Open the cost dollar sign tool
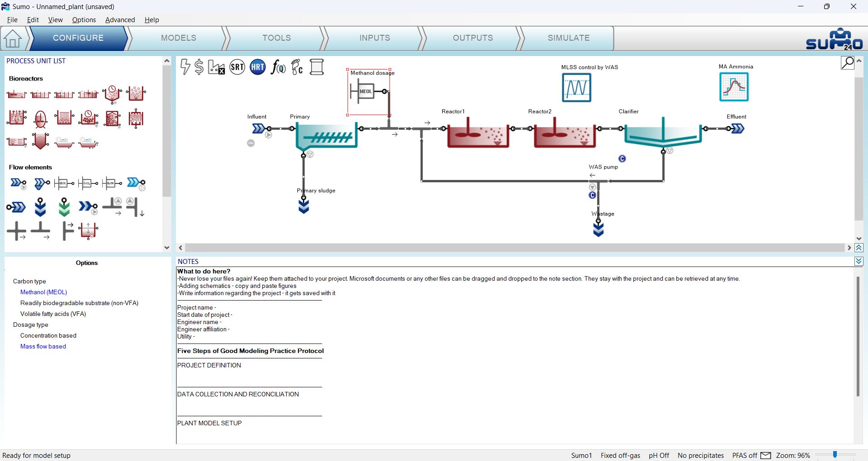Screen dimensions: 868x461 coord(199,67)
